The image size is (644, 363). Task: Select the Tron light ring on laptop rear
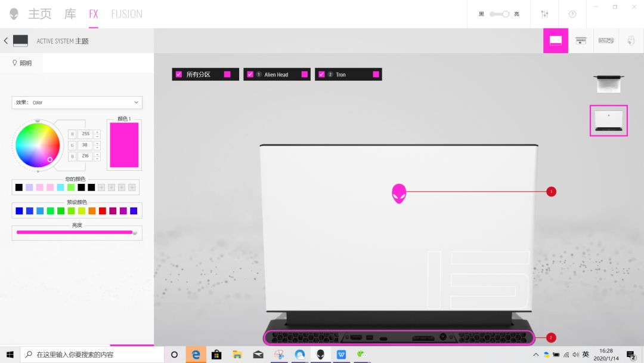coord(399,337)
